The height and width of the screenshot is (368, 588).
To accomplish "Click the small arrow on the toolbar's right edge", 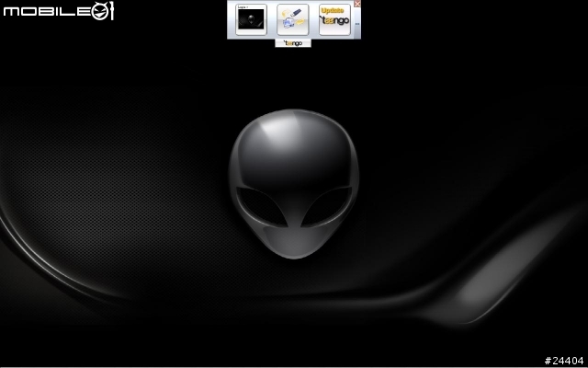I will tap(357, 24).
